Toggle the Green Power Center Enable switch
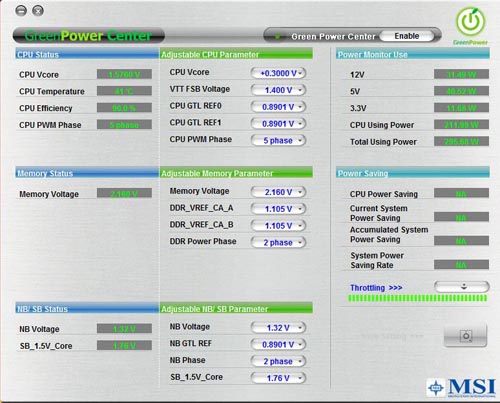This screenshot has height=403, width=500. click(407, 36)
